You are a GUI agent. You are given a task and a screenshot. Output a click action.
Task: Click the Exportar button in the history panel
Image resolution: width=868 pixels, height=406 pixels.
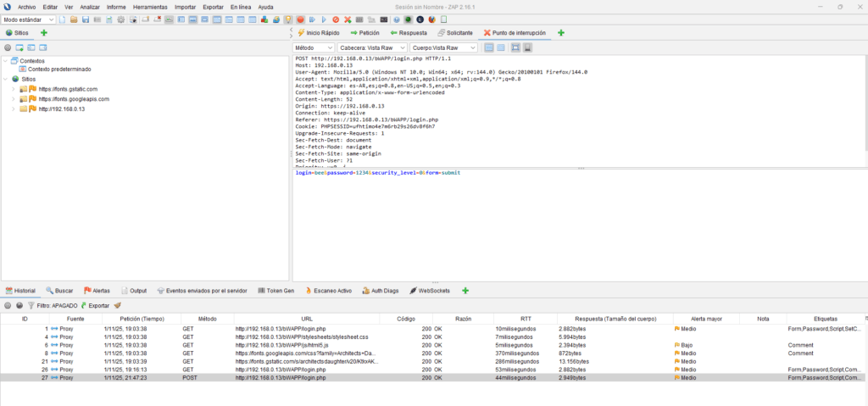(x=95, y=305)
